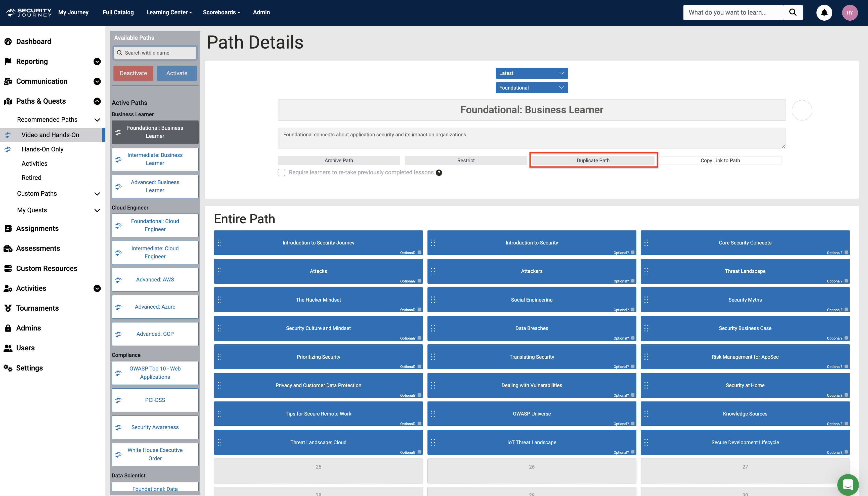868x496 pixels.
Task: Click help icon beside re-take lessons
Action: coord(439,173)
